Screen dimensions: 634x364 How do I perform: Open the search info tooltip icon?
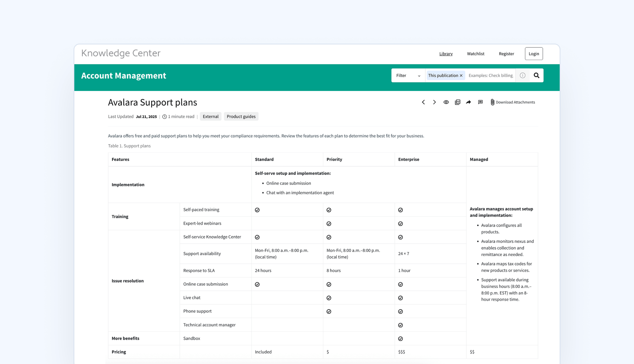coord(523,75)
